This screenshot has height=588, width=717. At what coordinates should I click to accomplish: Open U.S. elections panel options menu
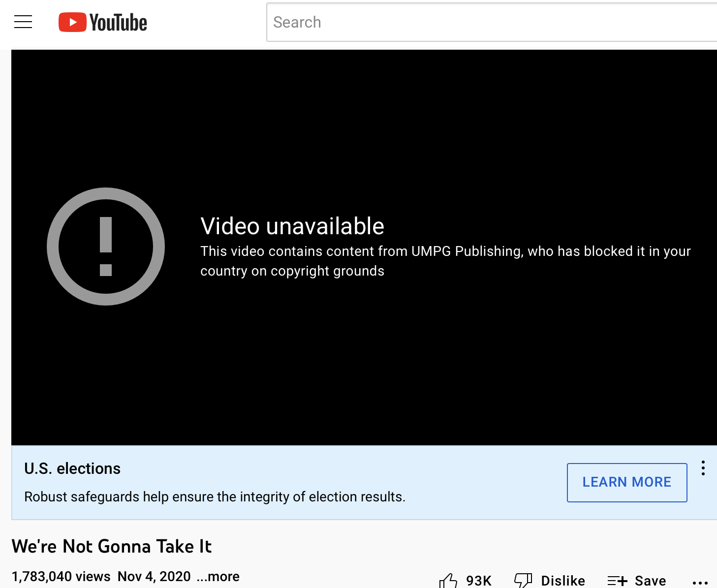pyautogui.click(x=703, y=468)
